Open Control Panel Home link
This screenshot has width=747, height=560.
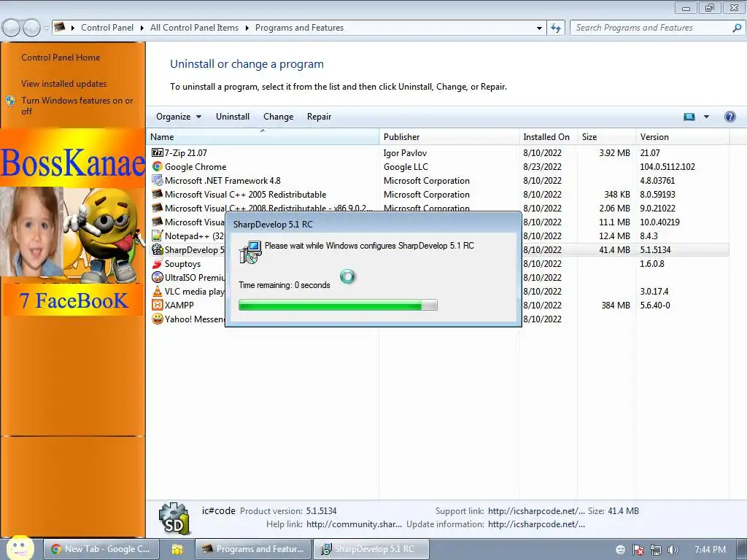pos(61,58)
